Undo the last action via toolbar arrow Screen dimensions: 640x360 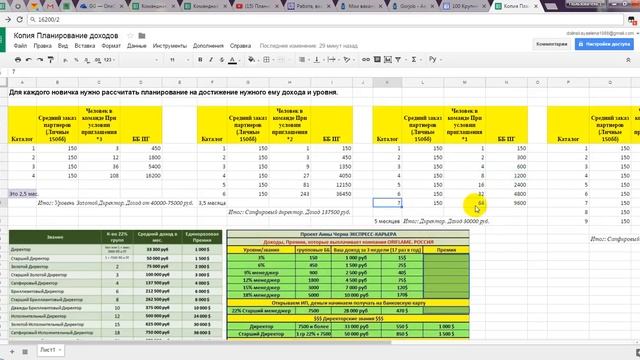coord(29,60)
